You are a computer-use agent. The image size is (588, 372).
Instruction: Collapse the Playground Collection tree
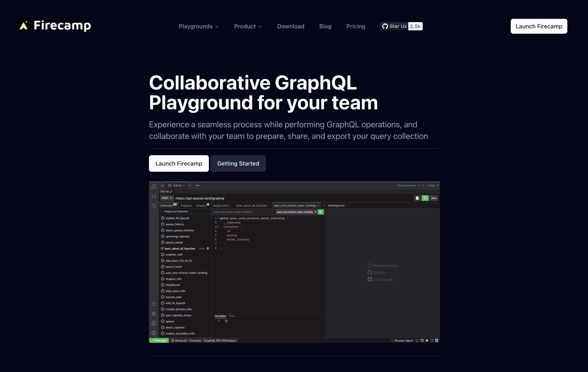click(x=162, y=212)
